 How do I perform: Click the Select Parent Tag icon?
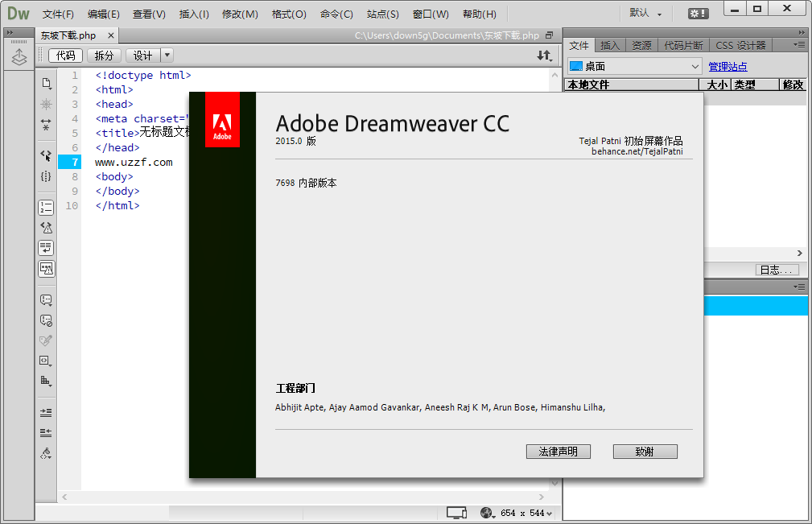click(x=46, y=155)
